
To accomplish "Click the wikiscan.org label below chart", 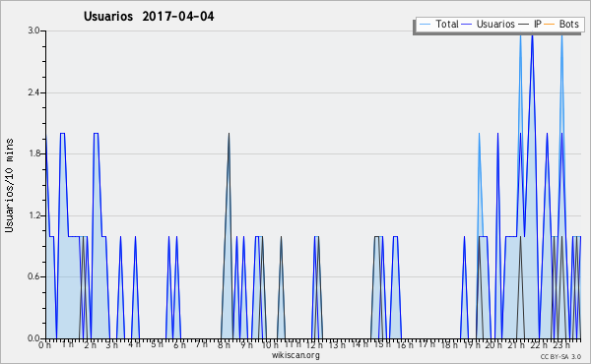I will coord(295,355).
